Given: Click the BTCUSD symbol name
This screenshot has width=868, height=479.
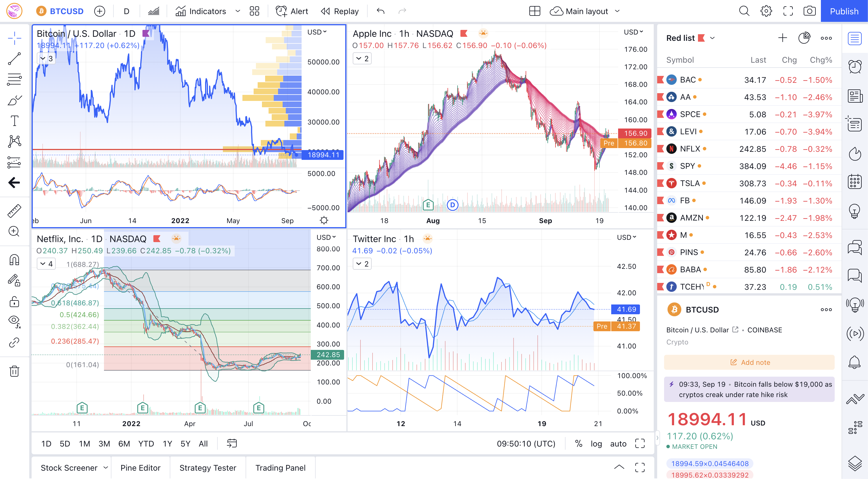Looking at the screenshot, I should coord(66,12).
